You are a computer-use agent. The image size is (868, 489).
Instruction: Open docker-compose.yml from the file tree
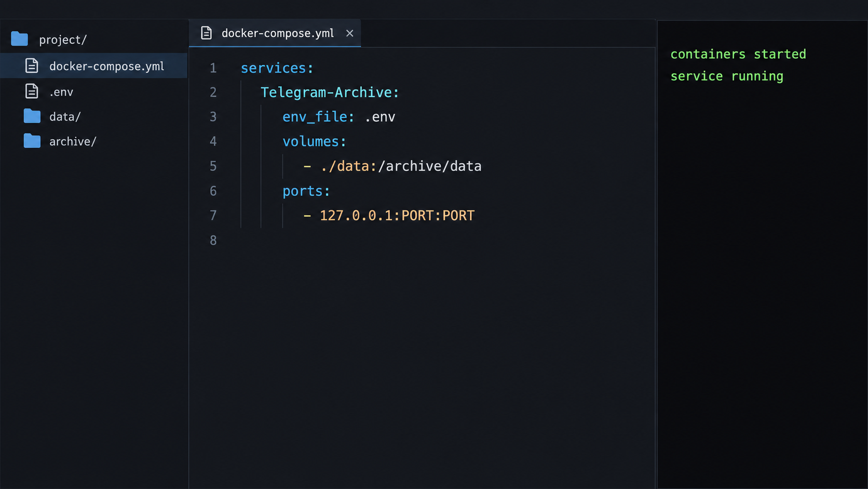pos(94,65)
